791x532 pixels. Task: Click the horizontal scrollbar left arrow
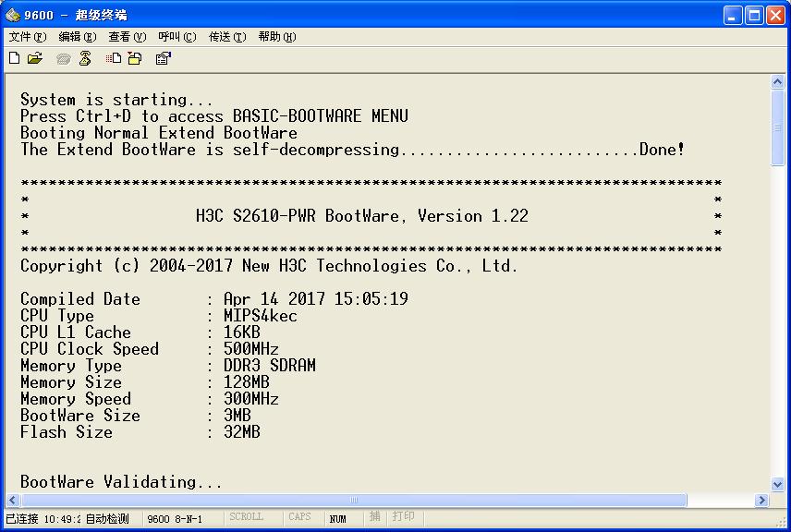14,501
